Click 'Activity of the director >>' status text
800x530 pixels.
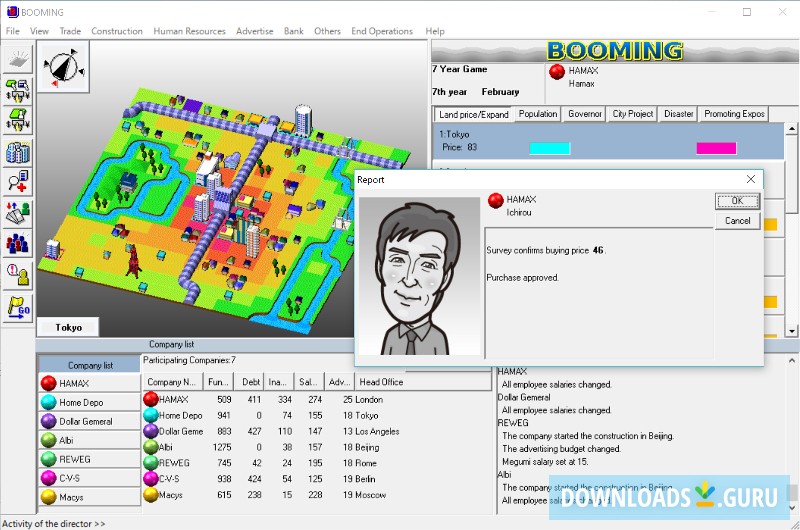(x=54, y=524)
